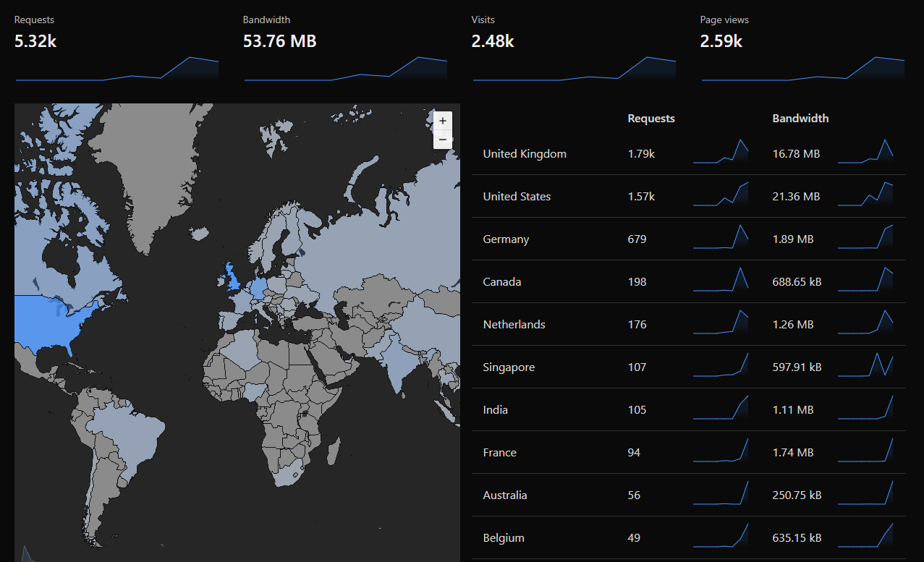This screenshot has height=562, width=924.
Task: Click the Bandwidth total sparkline chart
Action: tap(346, 68)
